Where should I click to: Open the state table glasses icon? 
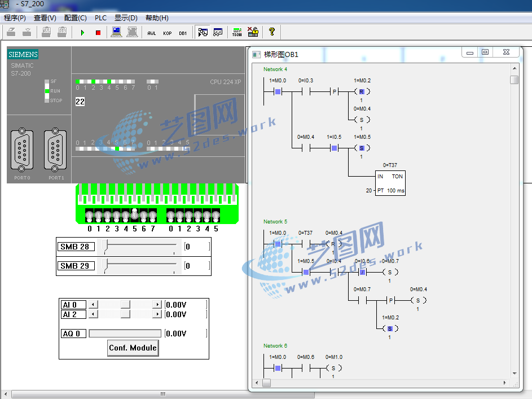click(218, 32)
